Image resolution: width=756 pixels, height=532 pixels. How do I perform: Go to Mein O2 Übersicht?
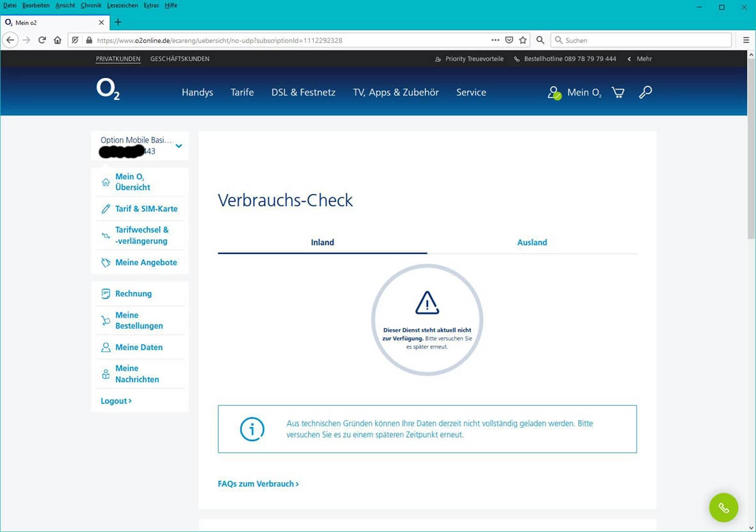140,182
